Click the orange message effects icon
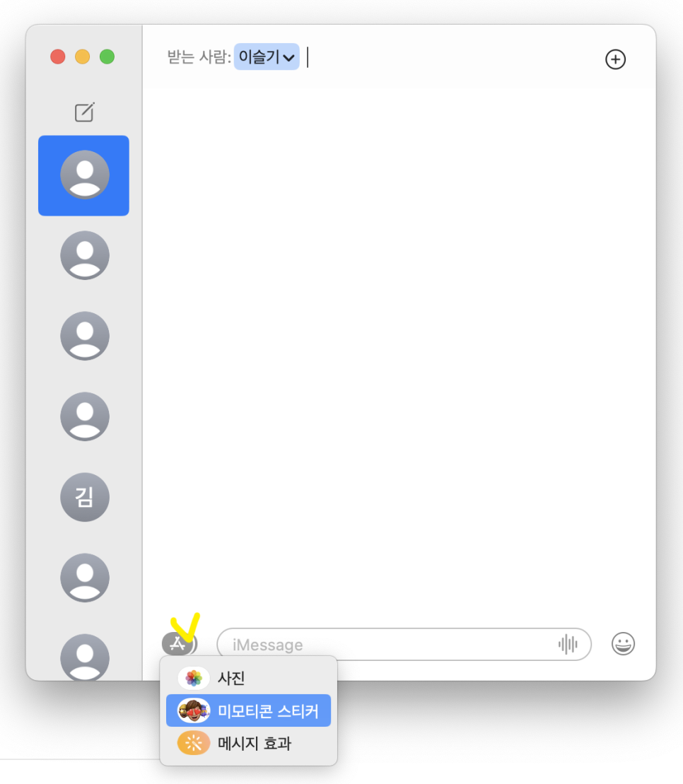The image size is (683, 784). tap(194, 743)
